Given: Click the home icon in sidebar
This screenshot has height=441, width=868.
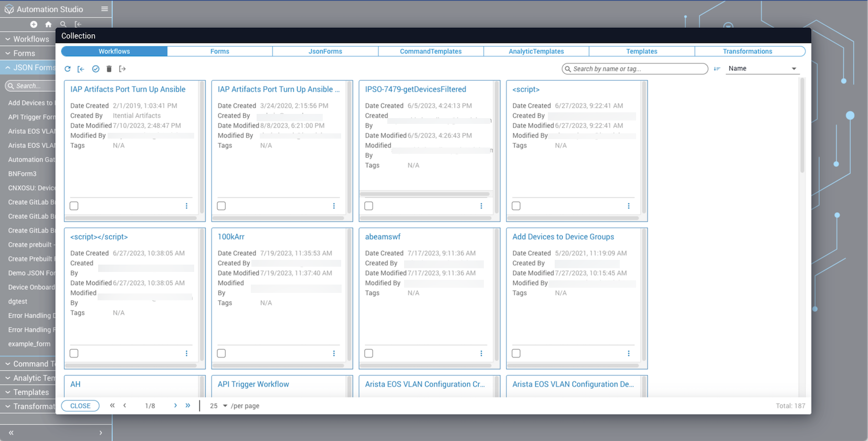Looking at the screenshot, I should 48,24.
